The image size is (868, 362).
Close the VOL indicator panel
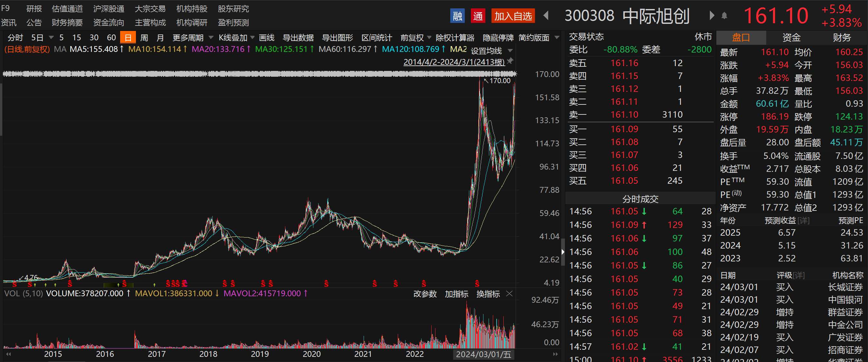(x=510, y=294)
